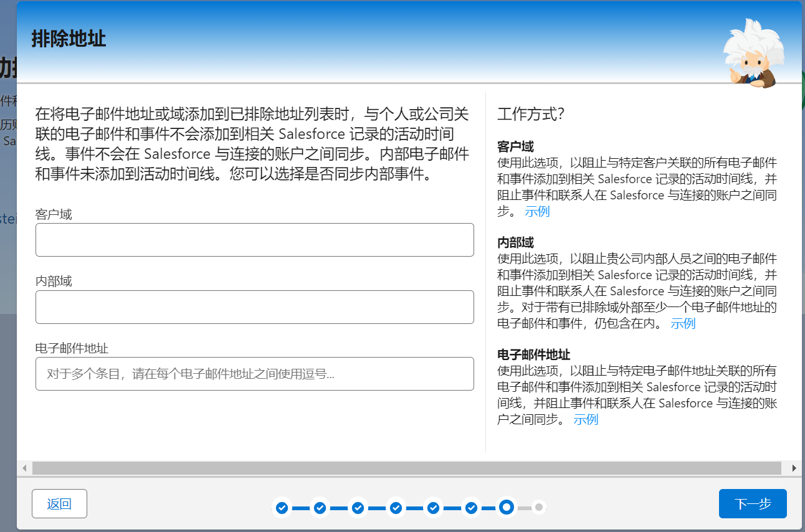Click the final gray step dot
The width and height of the screenshot is (805, 532).
538,508
